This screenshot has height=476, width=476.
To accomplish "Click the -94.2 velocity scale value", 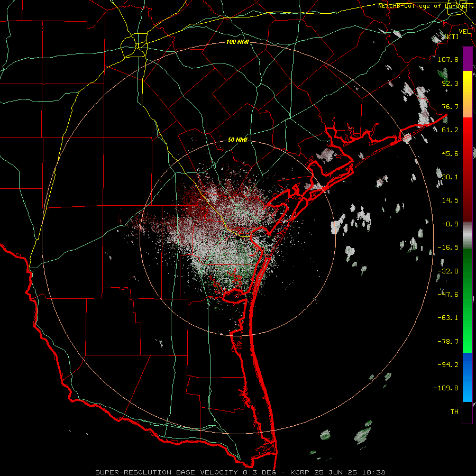I will 448,365.
